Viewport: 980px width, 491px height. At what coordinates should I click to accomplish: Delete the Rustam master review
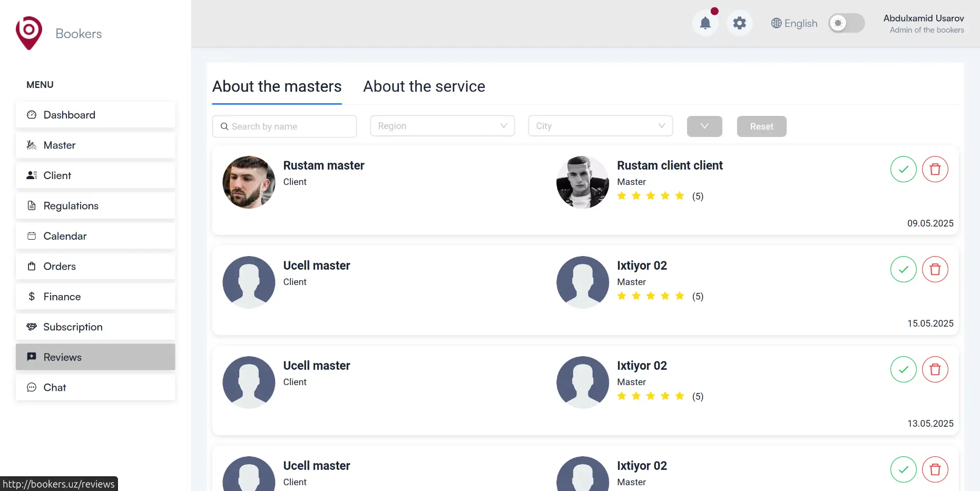point(935,169)
